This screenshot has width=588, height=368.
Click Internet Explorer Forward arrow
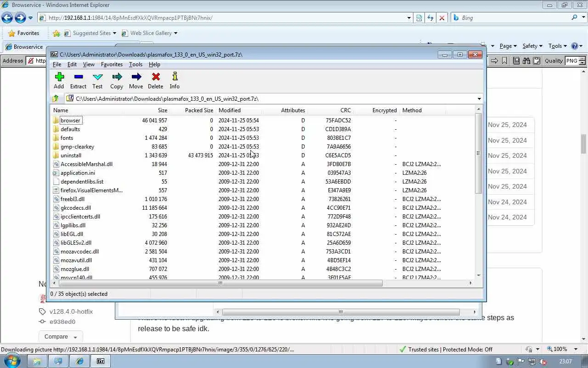20,18
